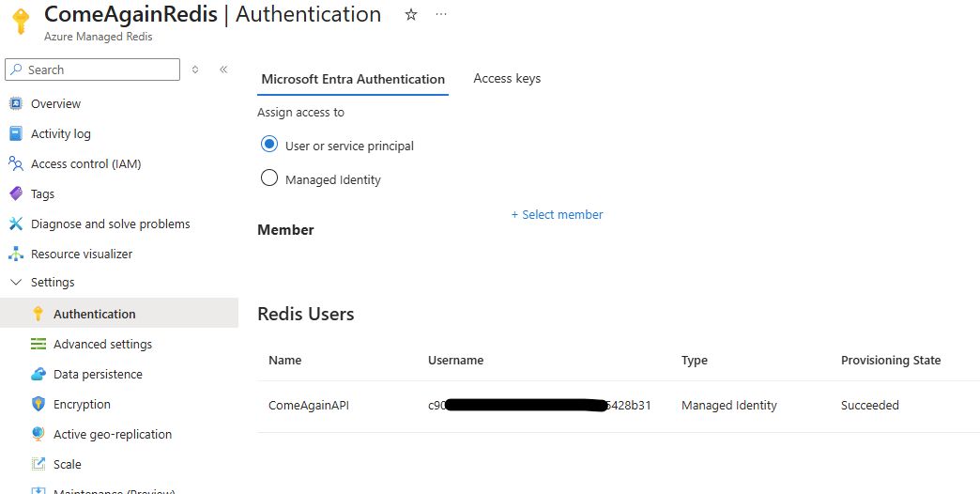Click the redacted username cell starting c90
This screenshot has height=494, width=980.
(540, 405)
